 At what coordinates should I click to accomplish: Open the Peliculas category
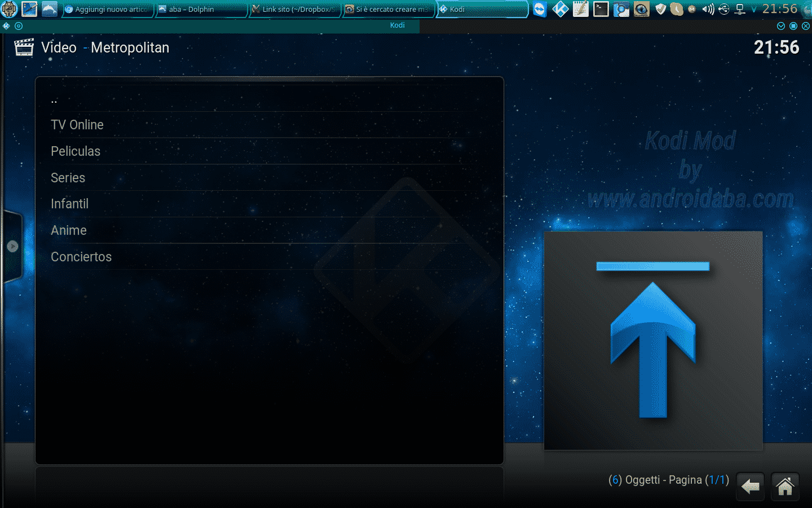pyautogui.click(x=270, y=151)
